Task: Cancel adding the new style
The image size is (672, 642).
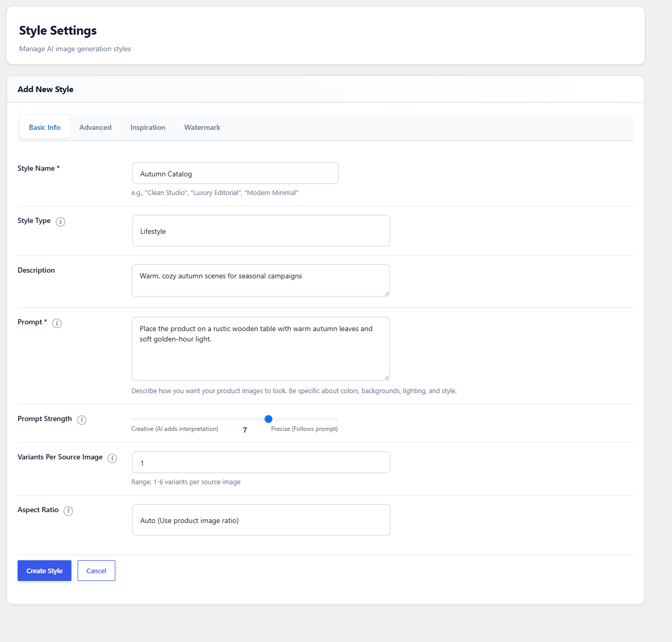Action: coord(96,571)
